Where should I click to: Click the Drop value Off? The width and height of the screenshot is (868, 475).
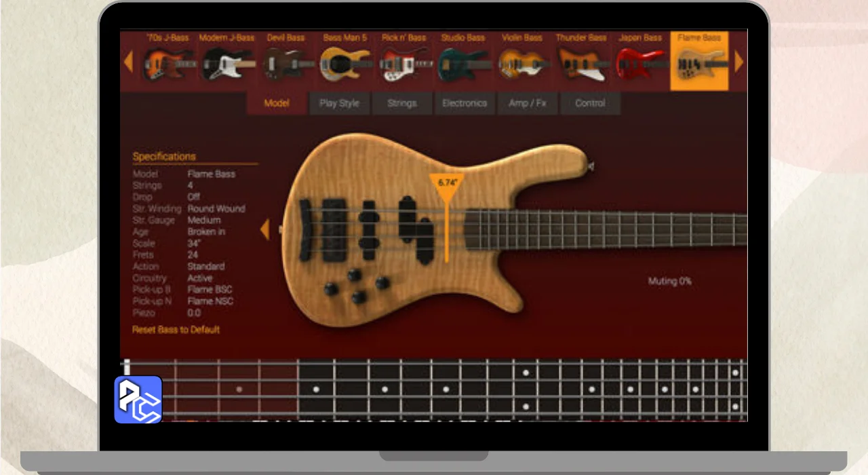coord(194,197)
